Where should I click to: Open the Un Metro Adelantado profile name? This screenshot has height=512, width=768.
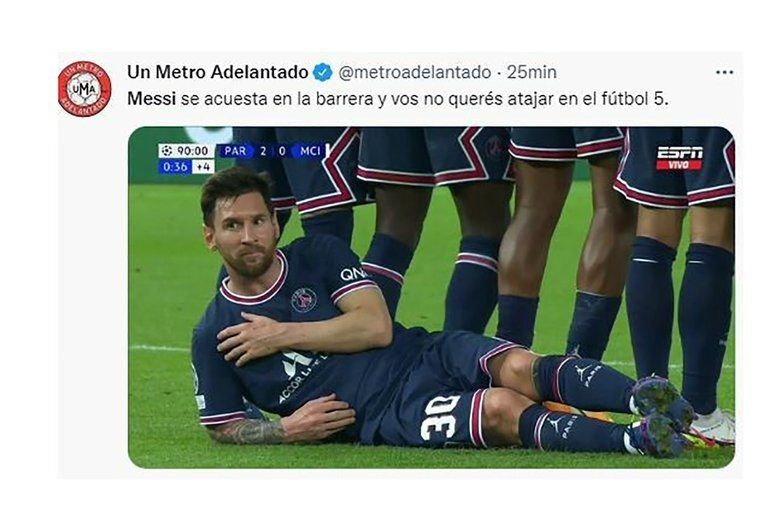tap(217, 73)
